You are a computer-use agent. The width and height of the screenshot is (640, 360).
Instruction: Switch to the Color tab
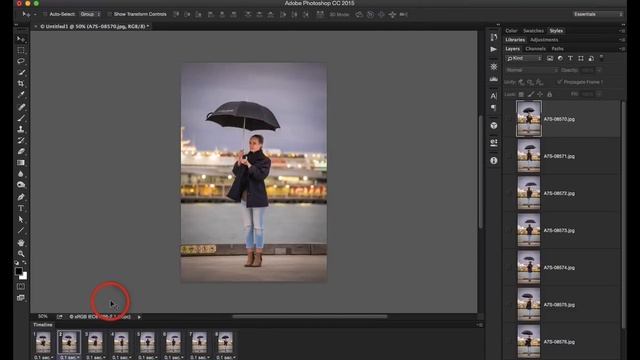[x=511, y=31]
